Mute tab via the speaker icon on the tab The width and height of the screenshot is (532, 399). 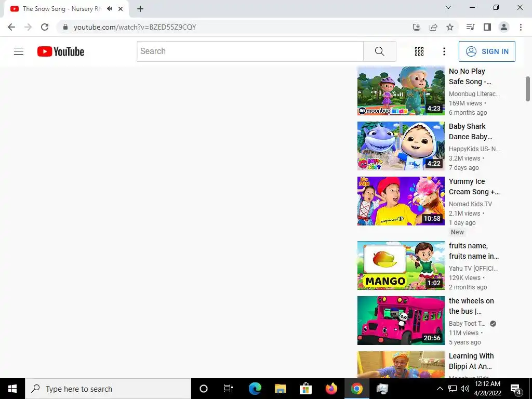click(x=109, y=9)
